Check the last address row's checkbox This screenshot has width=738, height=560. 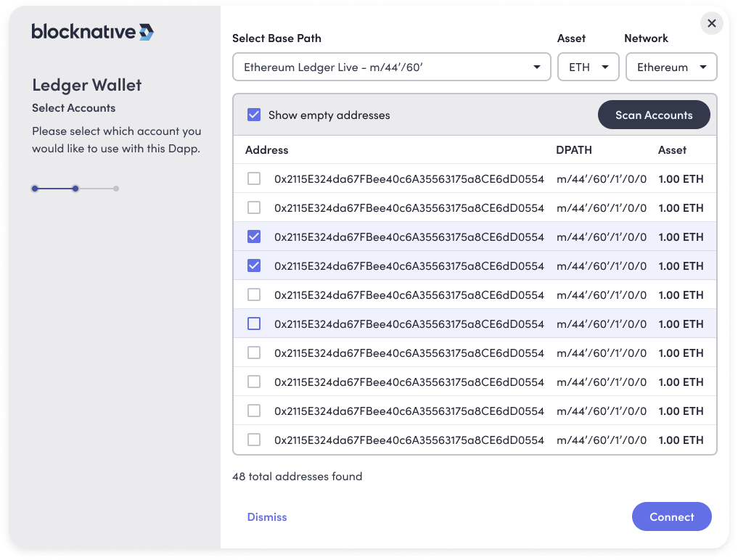point(254,440)
